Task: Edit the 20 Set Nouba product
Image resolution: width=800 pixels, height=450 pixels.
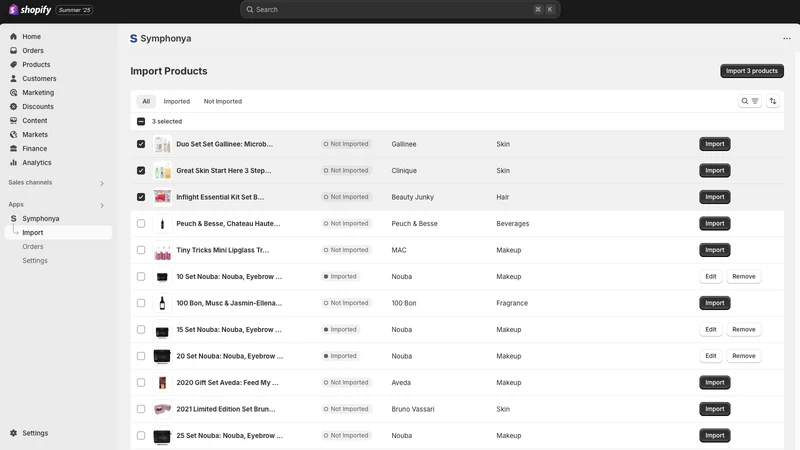Action: 711,356
